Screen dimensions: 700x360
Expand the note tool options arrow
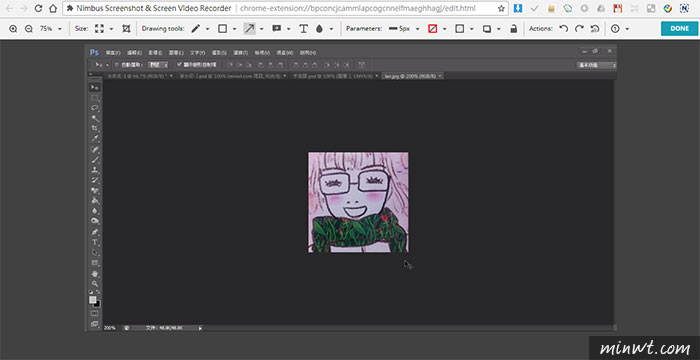(289, 29)
